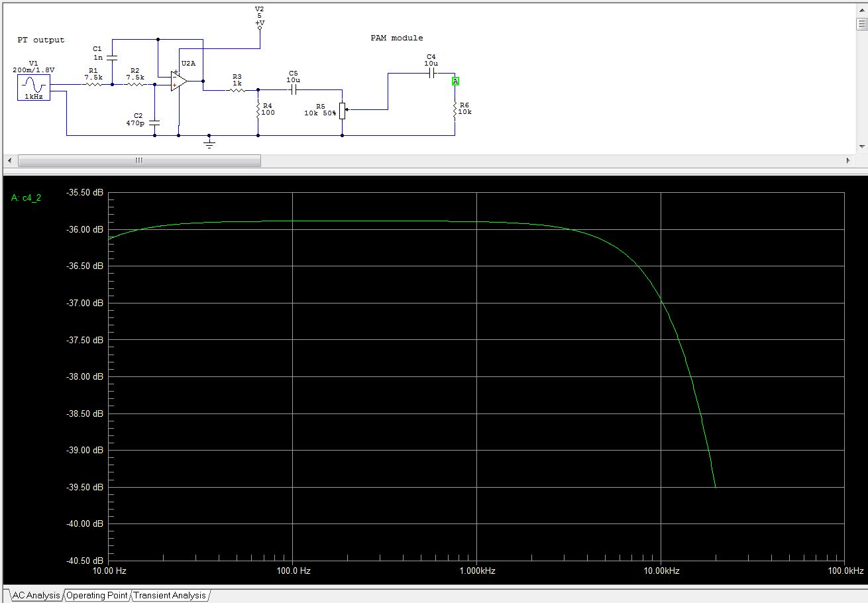Viewport: 868px width, 603px height.
Task: Click the ground symbol in the schematic
Action: tap(209, 142)
